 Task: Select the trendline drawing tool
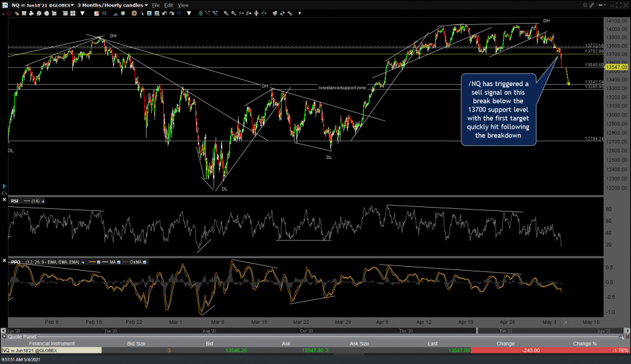click(207, 13)
